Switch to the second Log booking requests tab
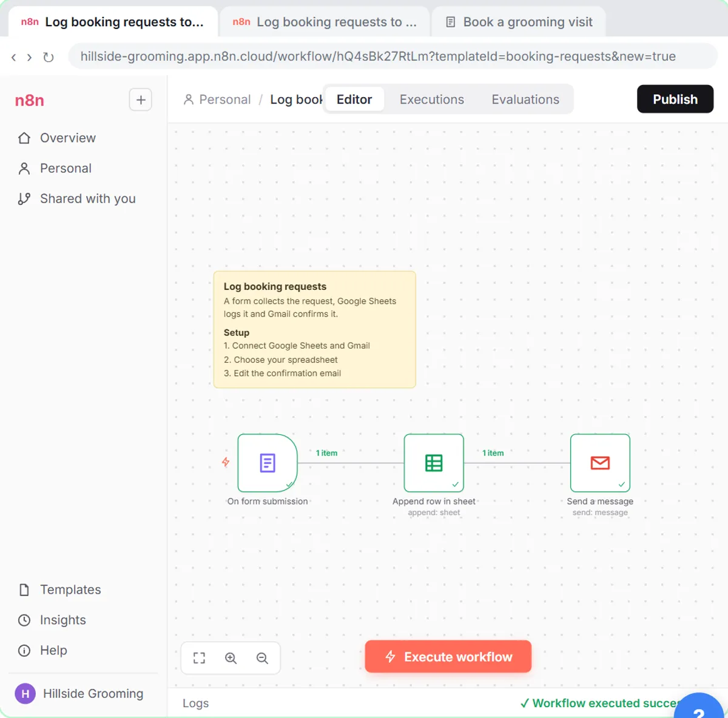 325,22
